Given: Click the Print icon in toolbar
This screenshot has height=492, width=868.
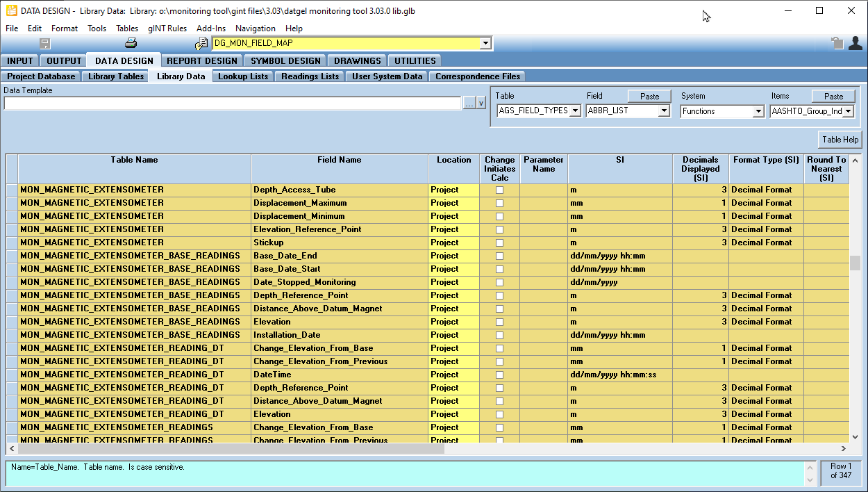Looking at the screenshot, I should tap(132, 43).
